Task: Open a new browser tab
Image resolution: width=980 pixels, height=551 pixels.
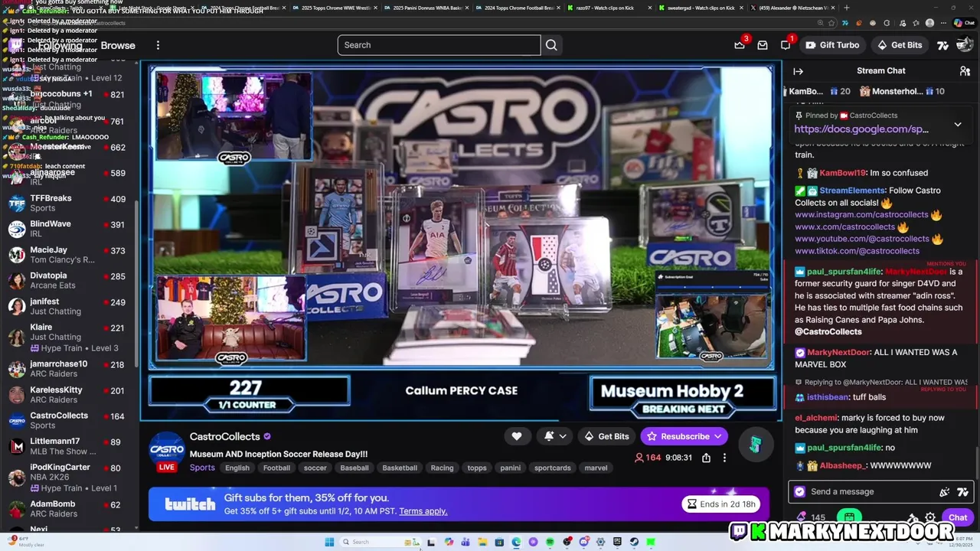Action: pos(846,8)
